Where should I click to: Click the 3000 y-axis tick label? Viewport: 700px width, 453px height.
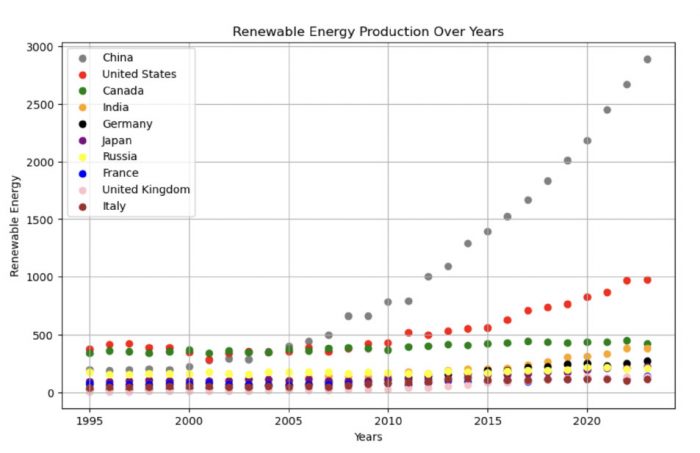(39, 47)
